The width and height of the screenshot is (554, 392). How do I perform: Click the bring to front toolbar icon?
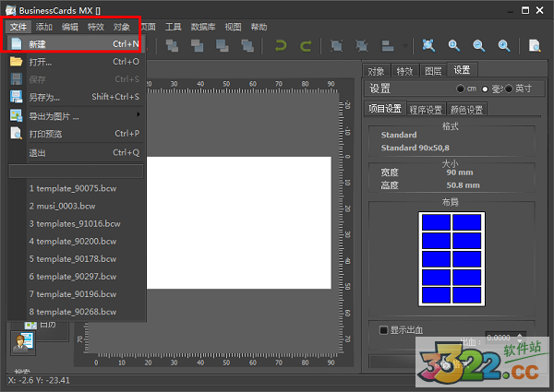[x=172, y=45]
